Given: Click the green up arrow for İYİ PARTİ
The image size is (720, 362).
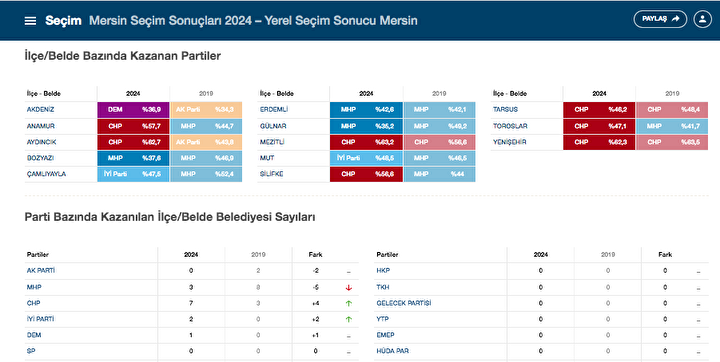Looking at the screenshot, I should [349, 319].
